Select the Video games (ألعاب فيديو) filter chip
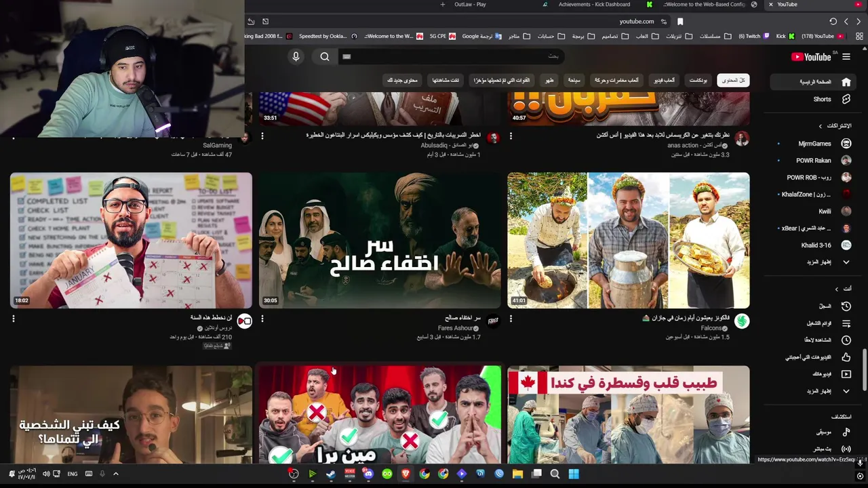The image size is (868, 488). tap(664, 81)
